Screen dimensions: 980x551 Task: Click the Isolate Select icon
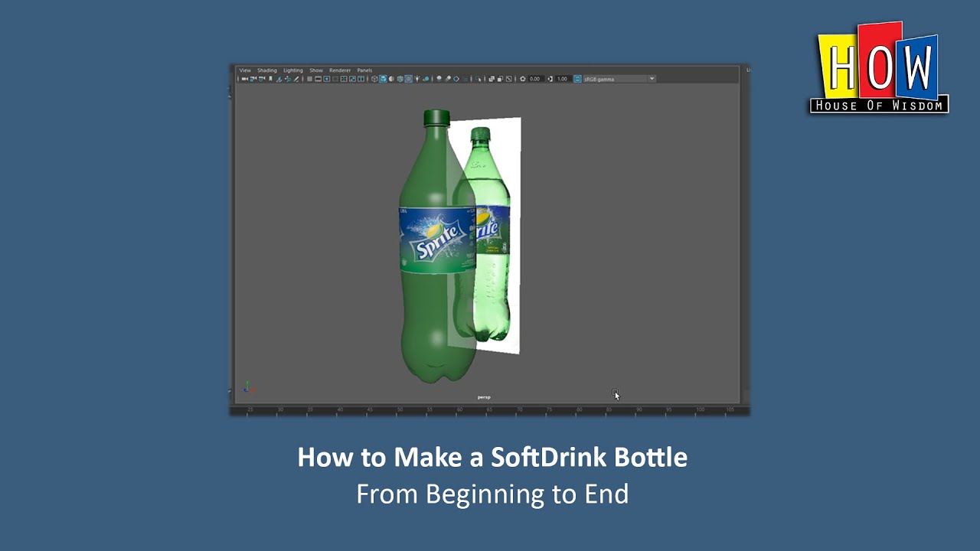pos(478,79)
